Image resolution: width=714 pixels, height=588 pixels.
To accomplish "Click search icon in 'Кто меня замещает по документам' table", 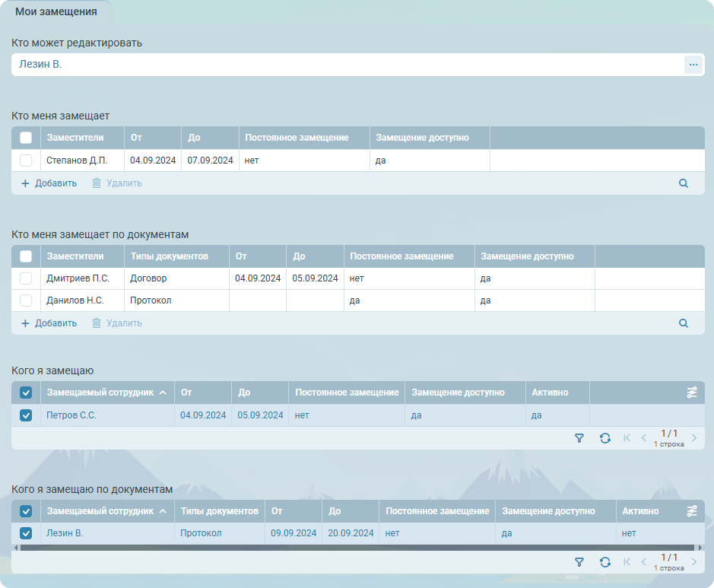I will pos(683,323).
